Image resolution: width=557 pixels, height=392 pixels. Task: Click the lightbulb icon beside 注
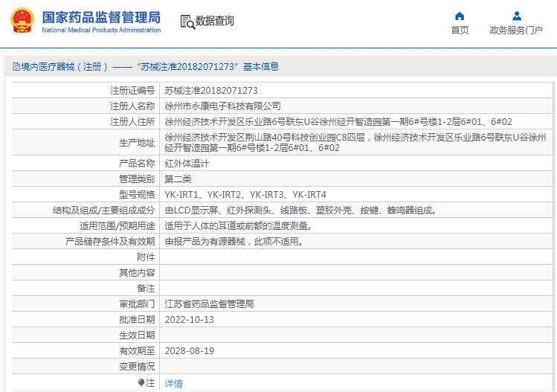[x=141, y=383]
